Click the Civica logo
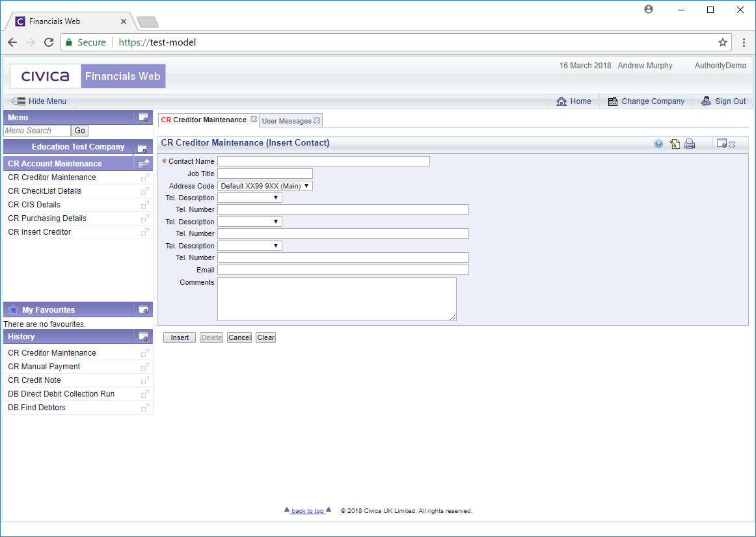 46,76
